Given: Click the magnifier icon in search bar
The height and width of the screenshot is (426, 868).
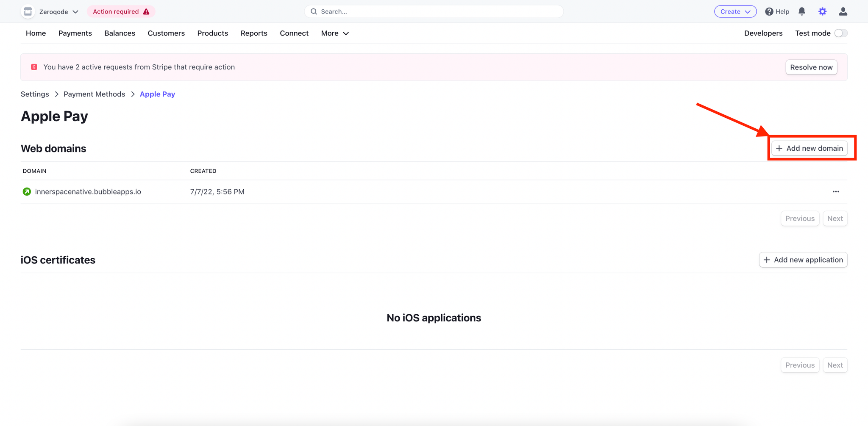Looking at the screenshot, I should pos(314,11).
